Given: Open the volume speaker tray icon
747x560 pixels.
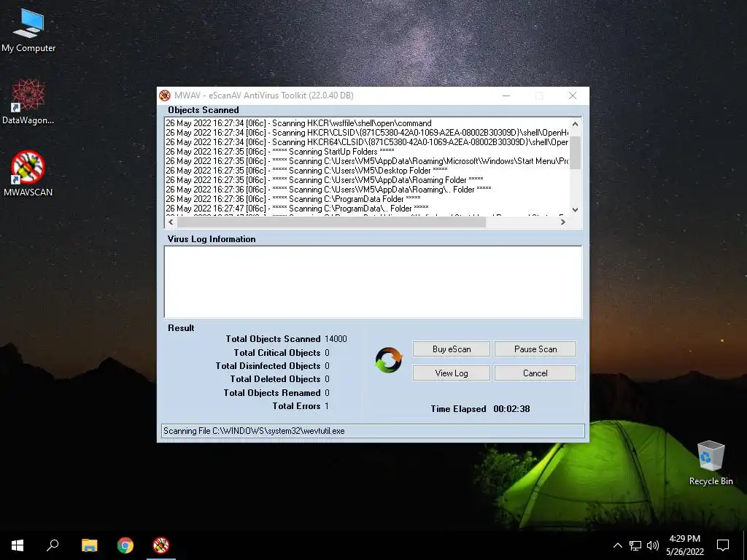Looking at the screenshot, I should point(653,545).
